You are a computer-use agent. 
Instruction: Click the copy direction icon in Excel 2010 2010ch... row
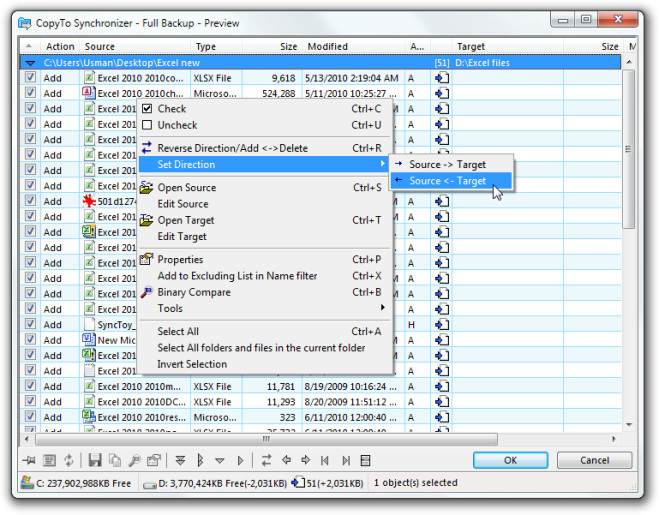click(x=442, y=93)
